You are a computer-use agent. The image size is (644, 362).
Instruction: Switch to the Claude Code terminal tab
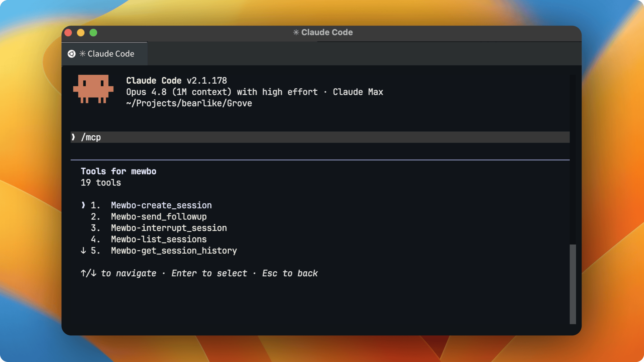click(104, 54)
